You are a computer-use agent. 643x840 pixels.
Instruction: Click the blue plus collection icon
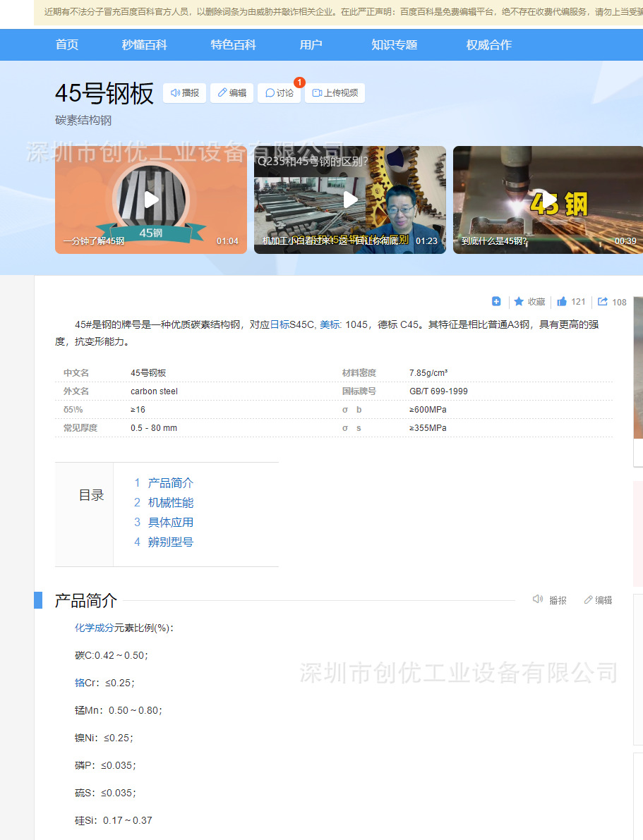tap(496, 301)
